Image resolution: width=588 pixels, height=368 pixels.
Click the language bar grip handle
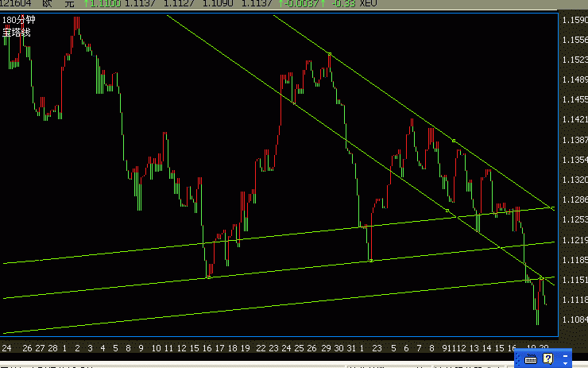tap(518, 359)
